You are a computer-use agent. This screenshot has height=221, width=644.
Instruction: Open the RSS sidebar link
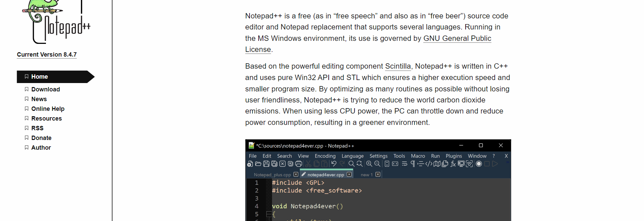(37, 128)
